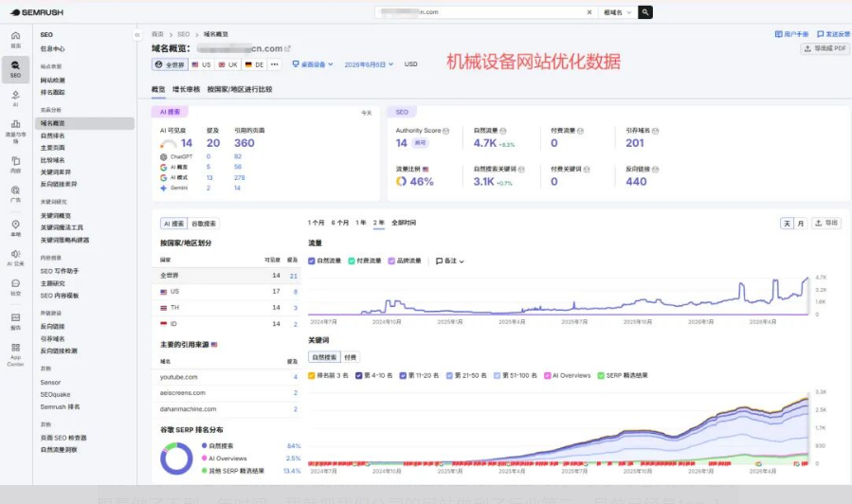This screenshot has width=852, height=504.
Task: Click the magnifier search button in top bar
Action: click(645, 12)
